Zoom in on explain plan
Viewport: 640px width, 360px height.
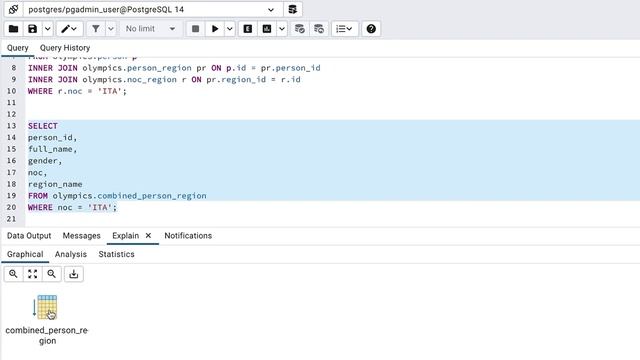tap(13, 274)
